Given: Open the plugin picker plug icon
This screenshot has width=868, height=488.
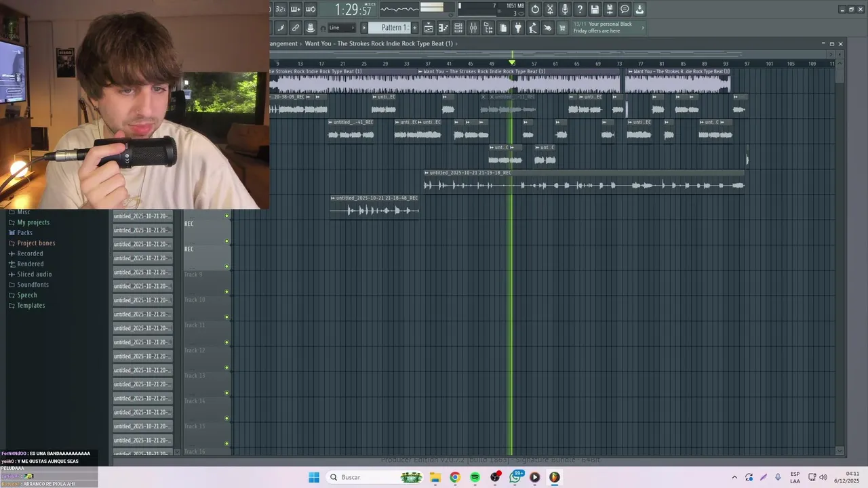Looking at the screenshot, I should tap(518, 28).
